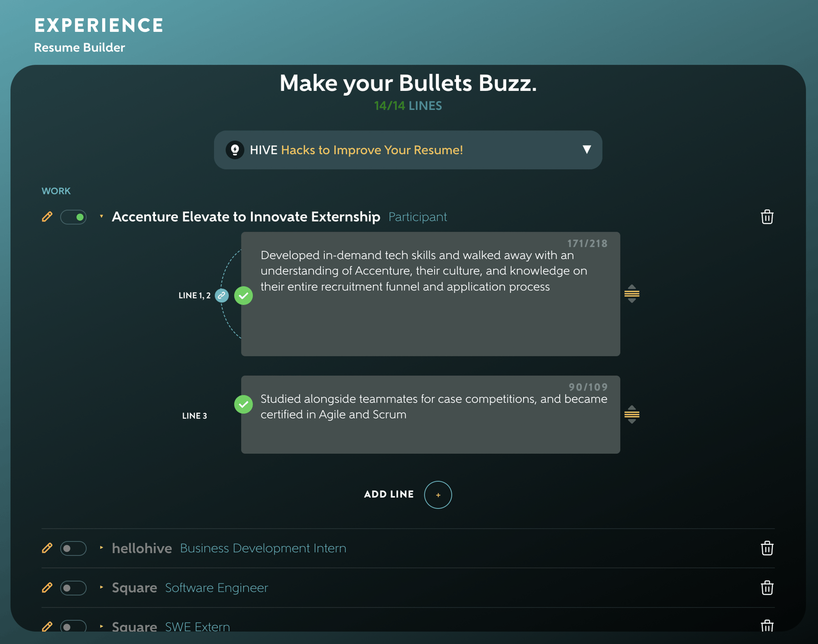Screen dimensions: 818x644
Task: Click the chain link icon on Line 1, 2
Action: 221,295
